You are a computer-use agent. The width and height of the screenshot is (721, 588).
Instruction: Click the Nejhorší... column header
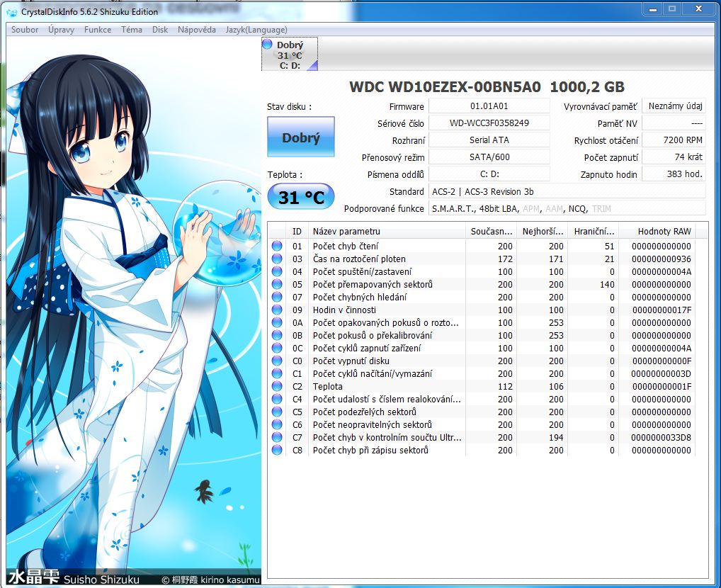pyautogui.click(x=542, y=231)
